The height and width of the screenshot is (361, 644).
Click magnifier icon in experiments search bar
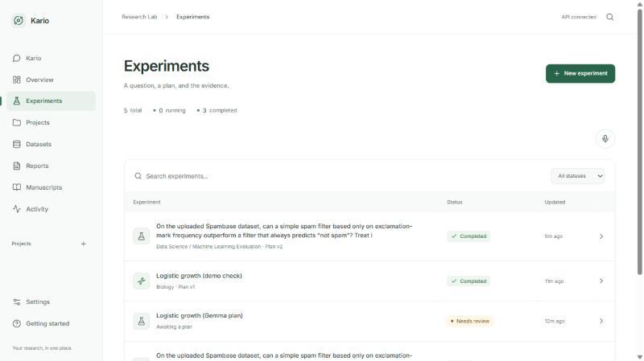coord(138,176)
